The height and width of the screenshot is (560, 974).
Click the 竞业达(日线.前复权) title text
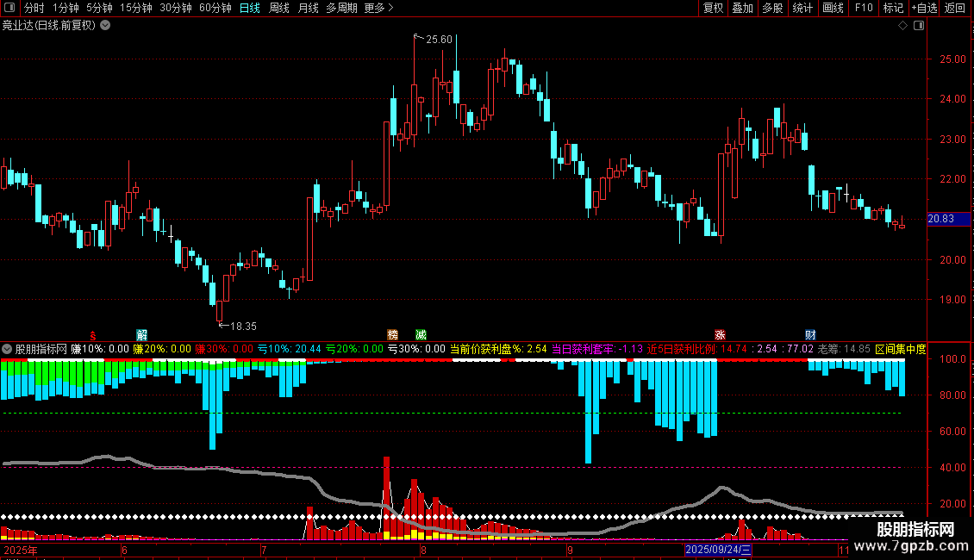coord(49,25)
